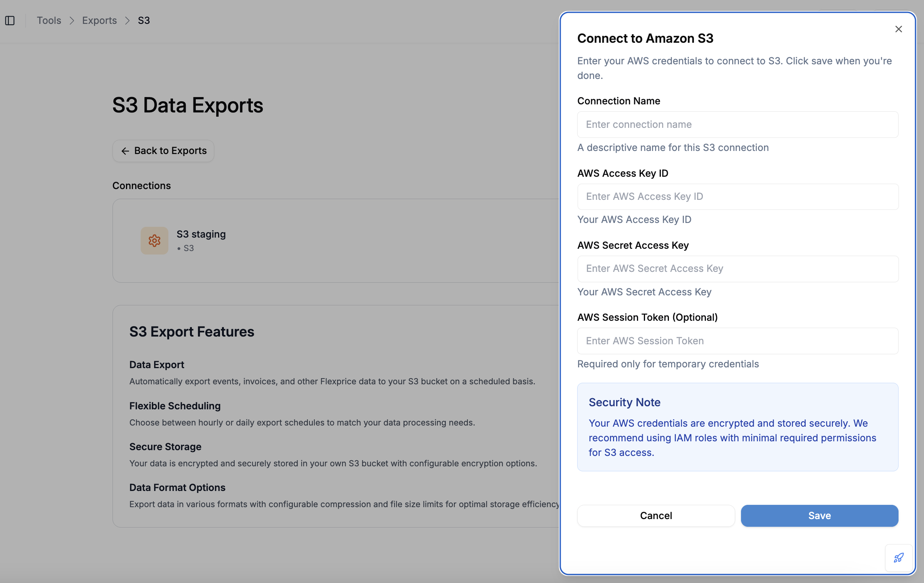Image resolution: width=924 pixels, height=583 pixels.
Task: Open the Tools breadcrumb
Action: pos(49,20)
